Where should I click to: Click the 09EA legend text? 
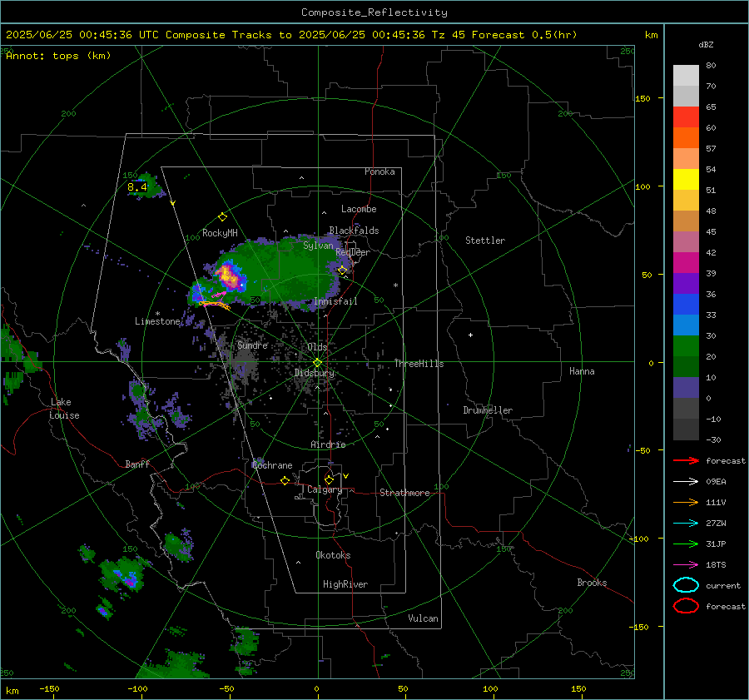pyautogui.click(x=716, y=482)
